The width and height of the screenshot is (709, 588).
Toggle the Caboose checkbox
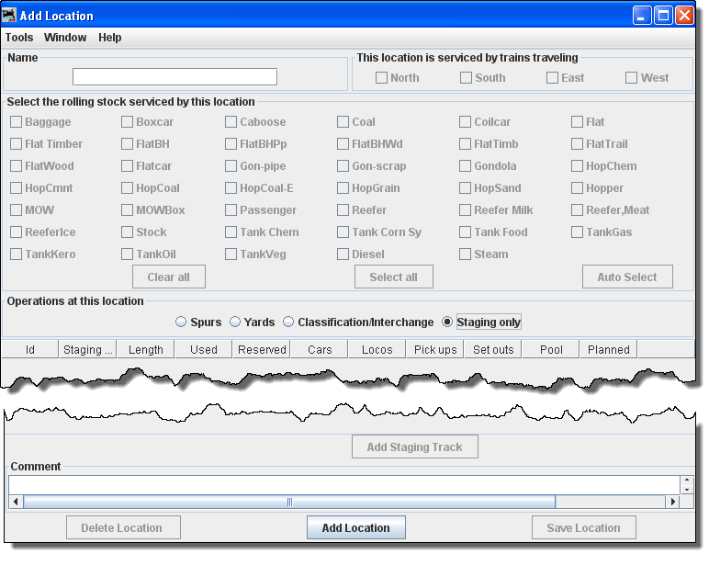coord(231,122)
